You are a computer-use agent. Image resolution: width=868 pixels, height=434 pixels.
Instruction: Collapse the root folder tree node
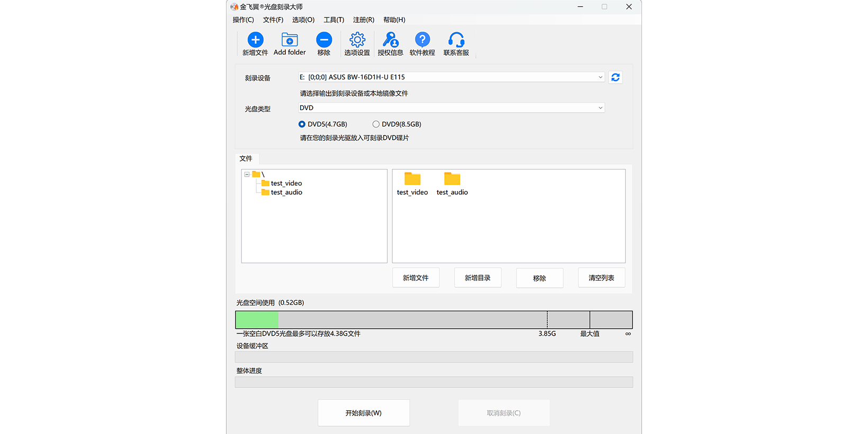[247, 174]
